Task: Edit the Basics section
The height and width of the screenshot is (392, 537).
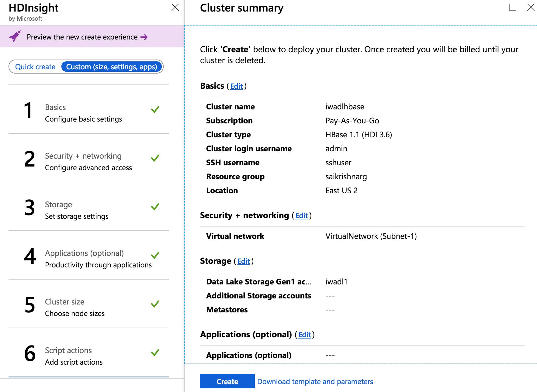Action: coord(237,86)
